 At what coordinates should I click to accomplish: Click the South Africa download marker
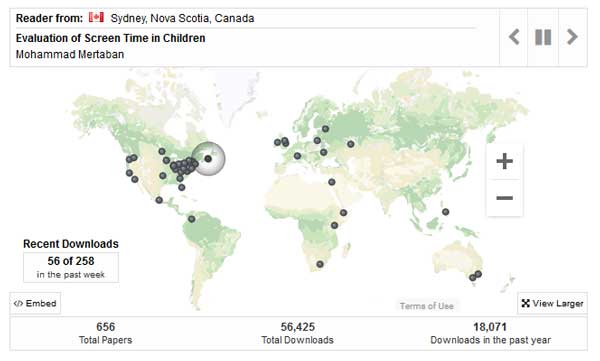tap(320, 264)
